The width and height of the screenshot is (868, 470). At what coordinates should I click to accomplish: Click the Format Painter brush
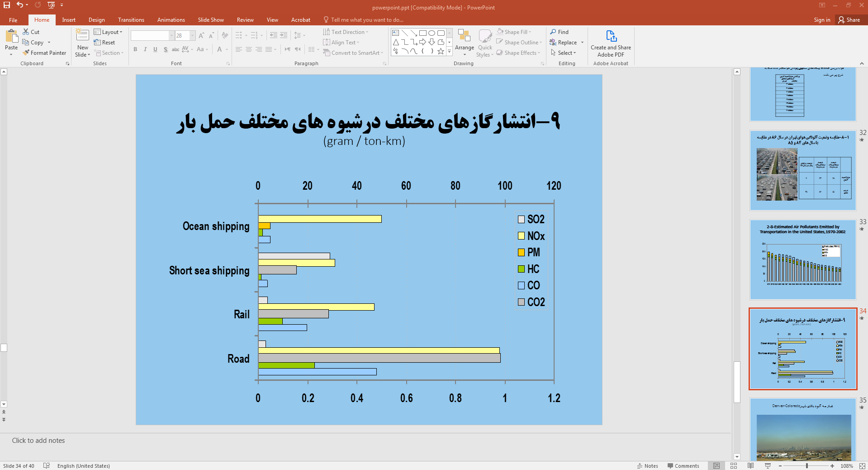click(44, 53)
